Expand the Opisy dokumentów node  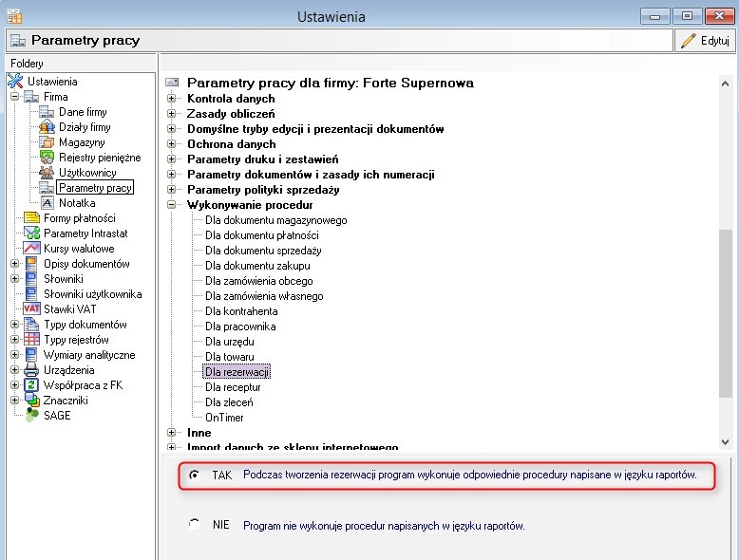(15, 264)
